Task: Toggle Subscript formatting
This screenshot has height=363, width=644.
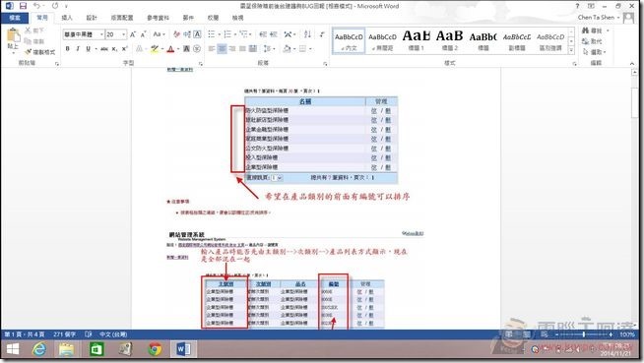Action: click(114, 49)
